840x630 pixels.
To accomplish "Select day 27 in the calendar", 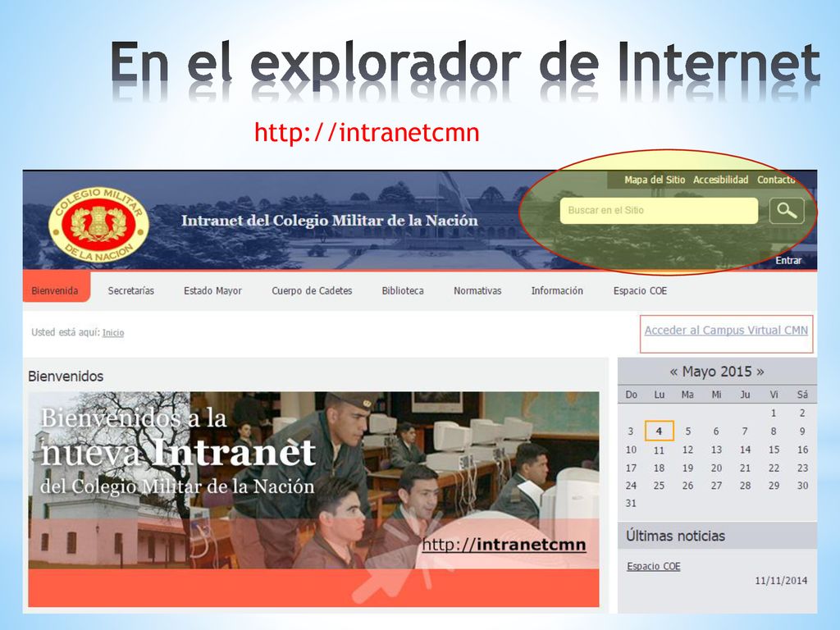I will point(716,486).
